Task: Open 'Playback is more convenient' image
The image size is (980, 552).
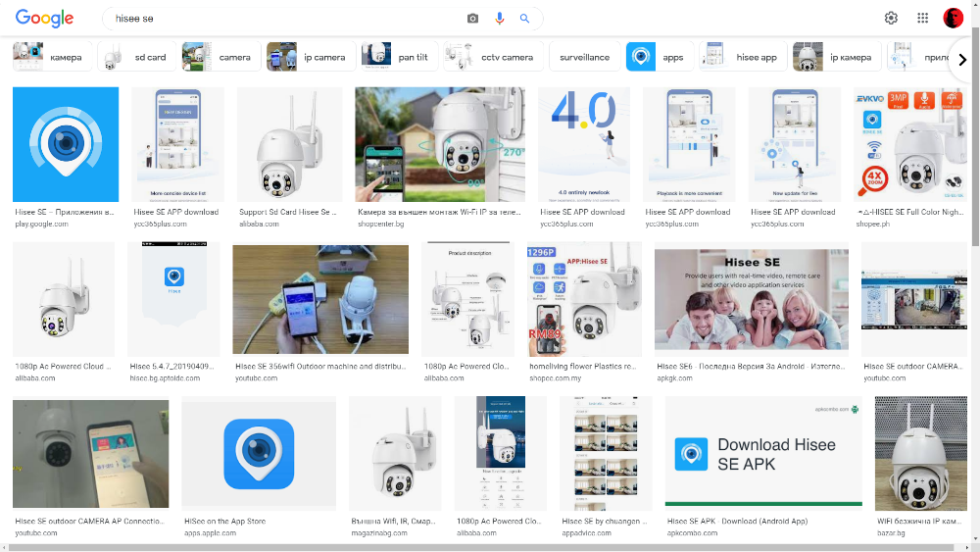Action: click(x=689, y=144)
